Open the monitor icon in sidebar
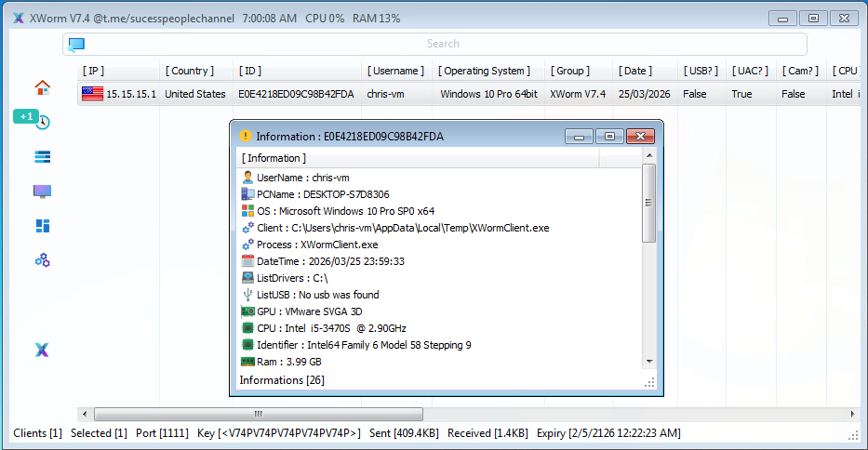The image size is (868, 450). (43, 192)
